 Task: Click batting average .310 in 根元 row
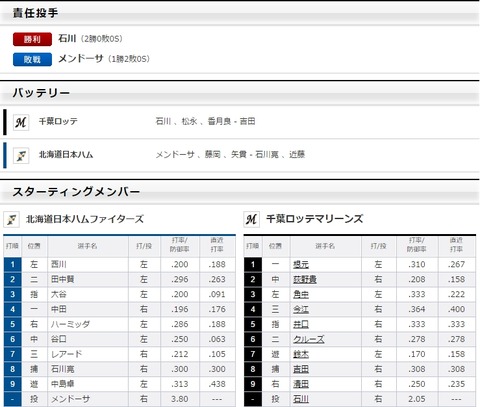tap(417, 264)
